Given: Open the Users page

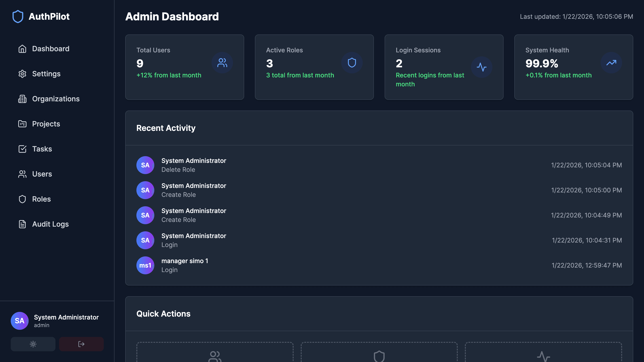Looking at the screenshot, I should click(x=42, y=174).
